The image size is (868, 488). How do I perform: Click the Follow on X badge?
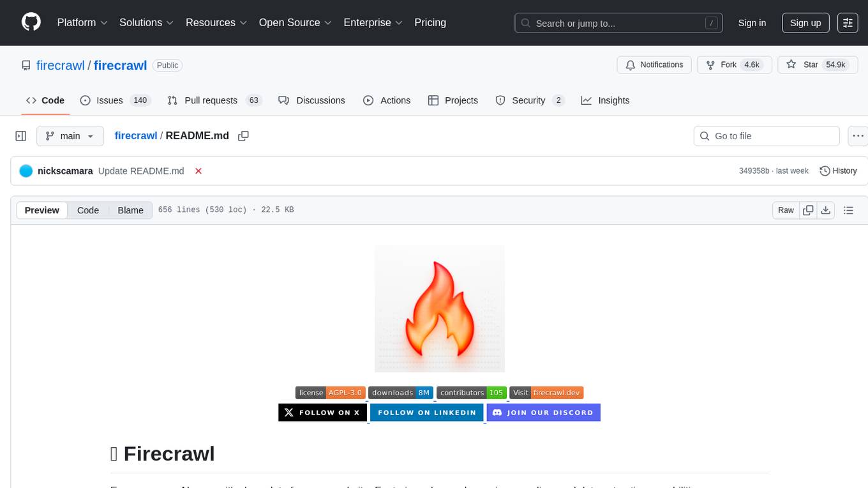323,413
